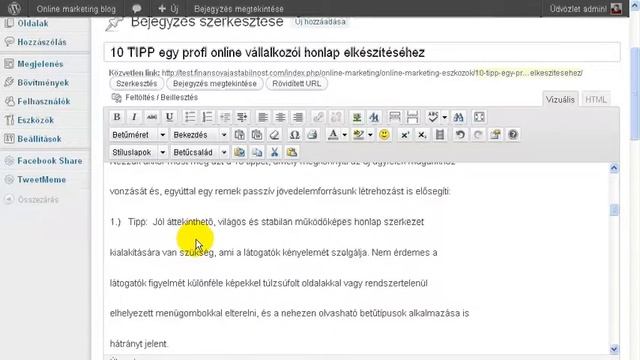The width and height of the screenshot is (640, 360).
Task: Undo the last edit
Action: click(x=460, y=135)
